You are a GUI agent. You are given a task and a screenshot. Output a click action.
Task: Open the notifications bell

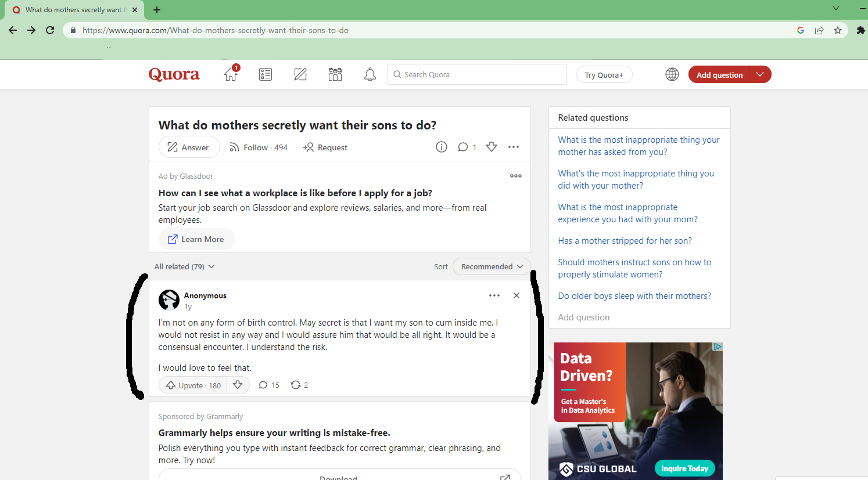pyautogui.click(x=370, y=74)
